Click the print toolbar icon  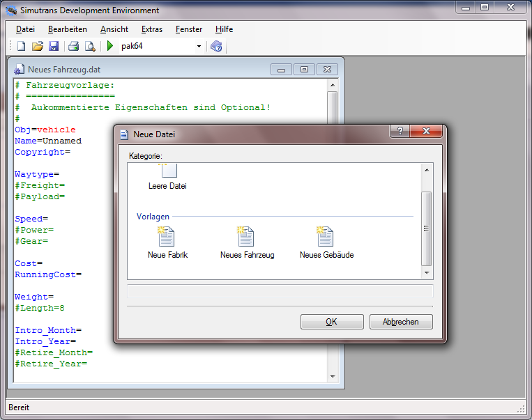click(73, 47)
